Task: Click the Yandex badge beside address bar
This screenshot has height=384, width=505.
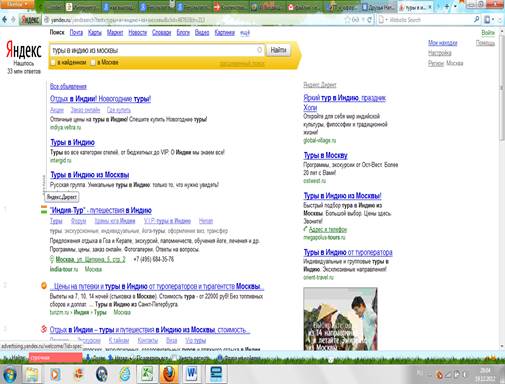Action: click(x=30, y=20)
